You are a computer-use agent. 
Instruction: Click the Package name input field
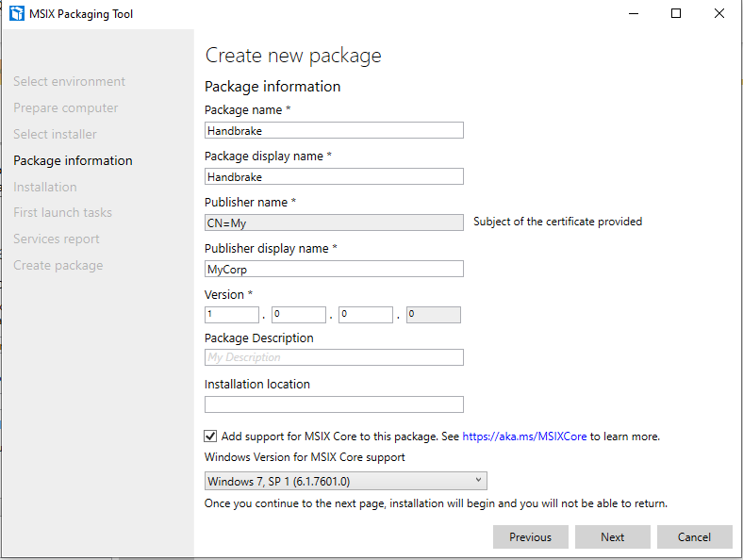click(334, 130)
